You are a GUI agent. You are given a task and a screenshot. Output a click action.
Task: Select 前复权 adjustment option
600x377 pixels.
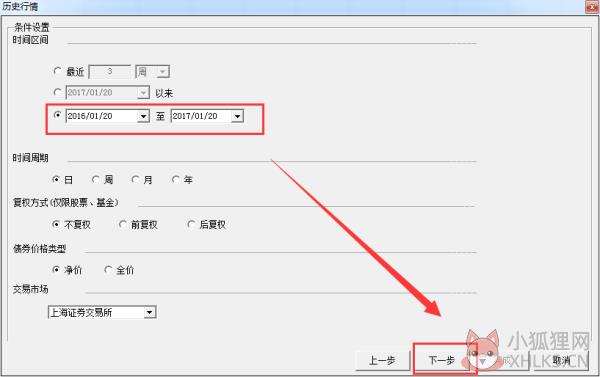tap(123, 224)
